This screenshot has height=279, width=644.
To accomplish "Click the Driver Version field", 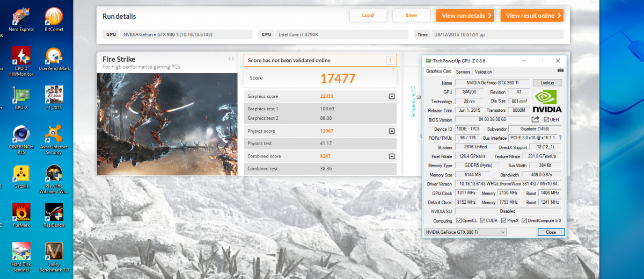I will 508,184.
